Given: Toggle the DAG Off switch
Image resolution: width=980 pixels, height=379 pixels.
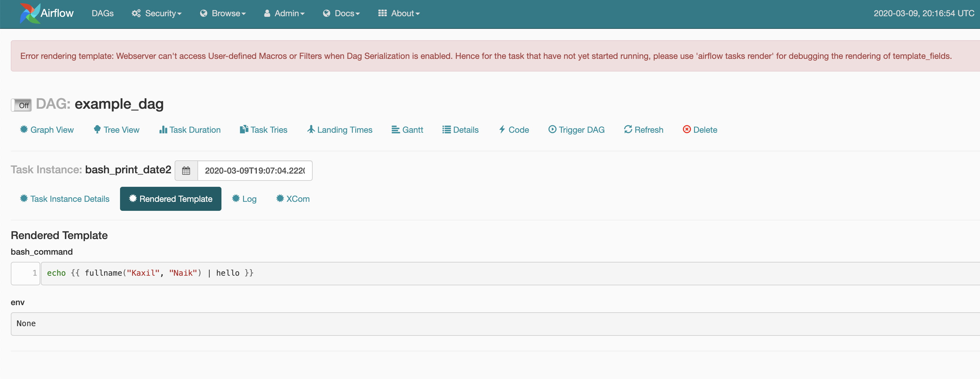Looking at the screenshot, I should coord(21,105).
